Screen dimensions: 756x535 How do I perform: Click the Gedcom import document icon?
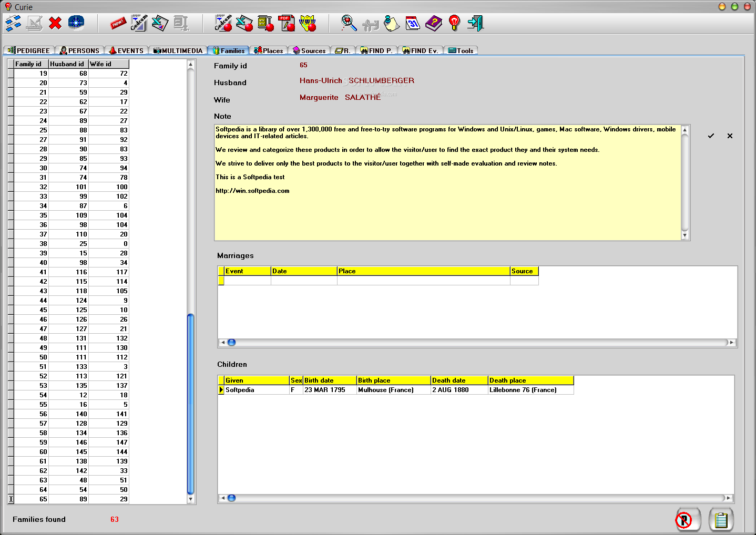pos(139,23)
